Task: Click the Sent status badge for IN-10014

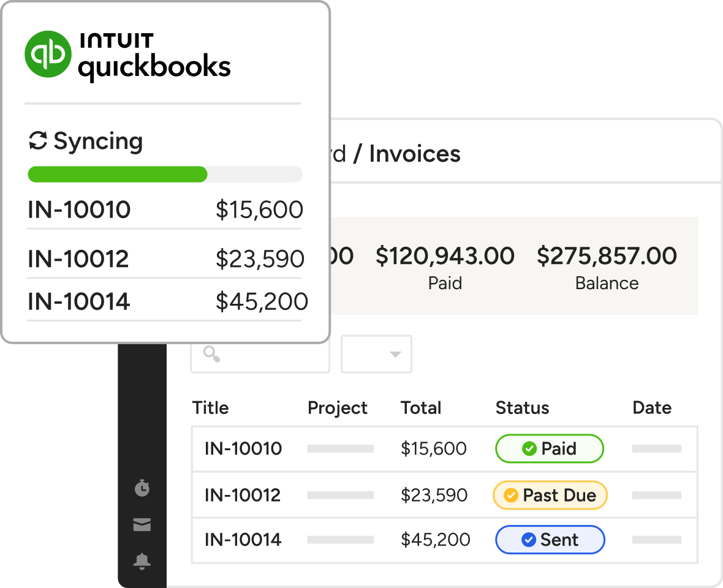Action: click(x=550, y=540)
